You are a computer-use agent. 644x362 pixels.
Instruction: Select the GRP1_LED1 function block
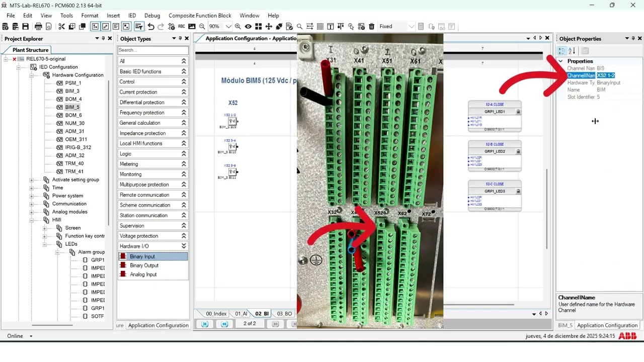point(495,117)
